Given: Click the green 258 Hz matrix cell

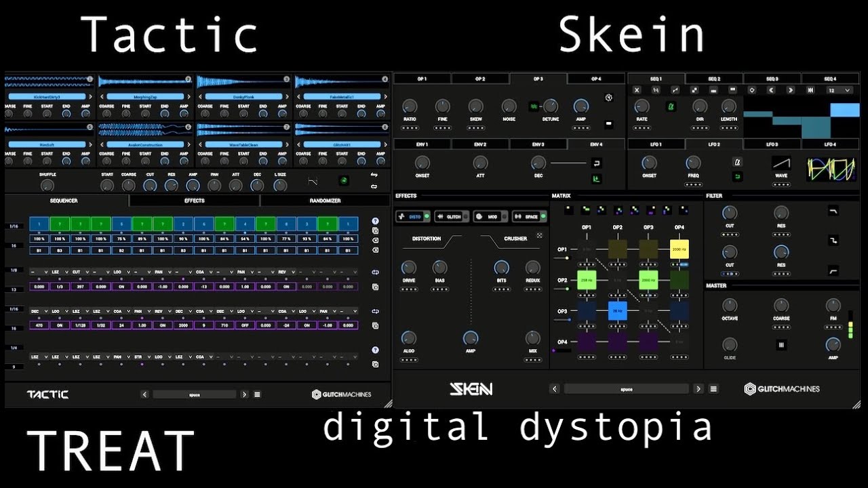Looking at the screenshot, I should pyautogui.click(x=586, y=280).
